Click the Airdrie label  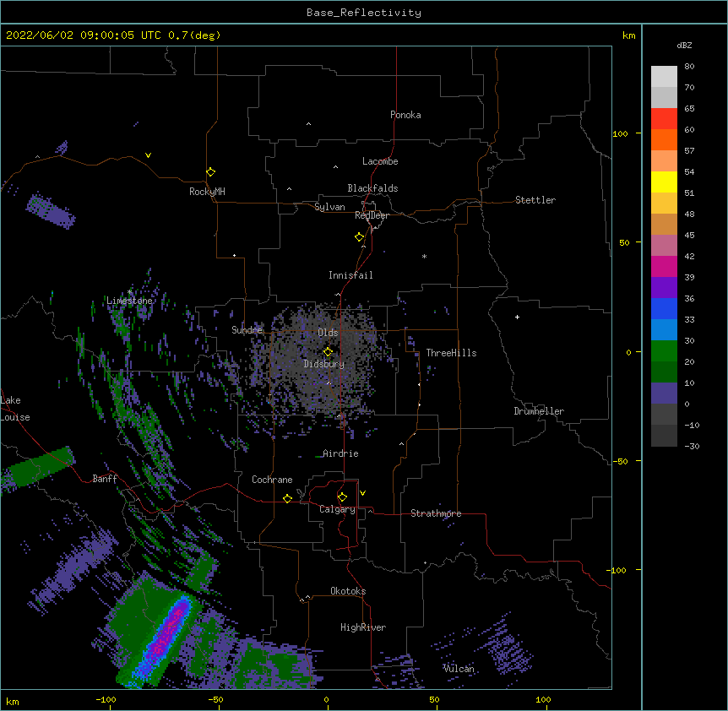coord(340,453)
